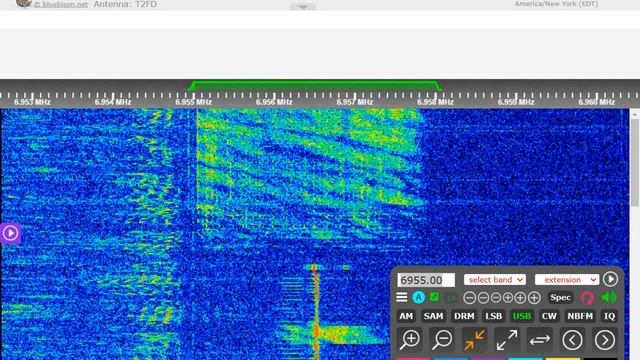Image resolution: width=640 pixels, height=360 pixels.
Task: Click the max zoom-out expand arrows icon
Action: click(507, 340)
